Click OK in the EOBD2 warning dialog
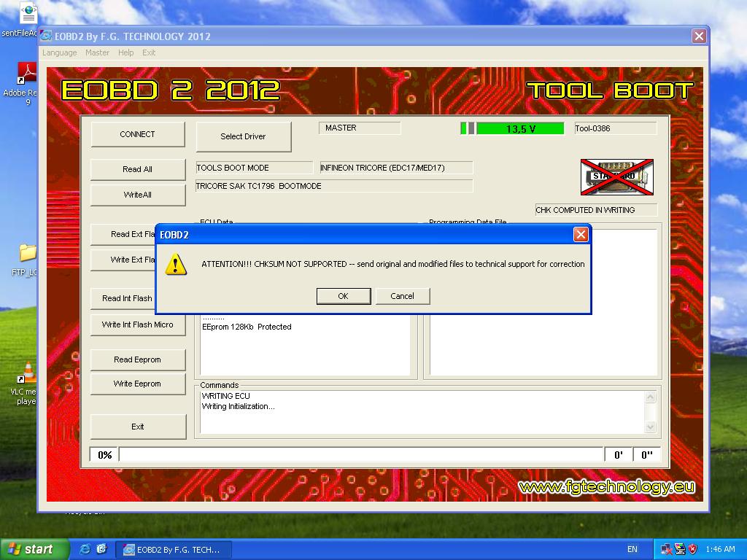Image resolution: width=747 pixels, height=560 pixels. [x=344, y=296]
